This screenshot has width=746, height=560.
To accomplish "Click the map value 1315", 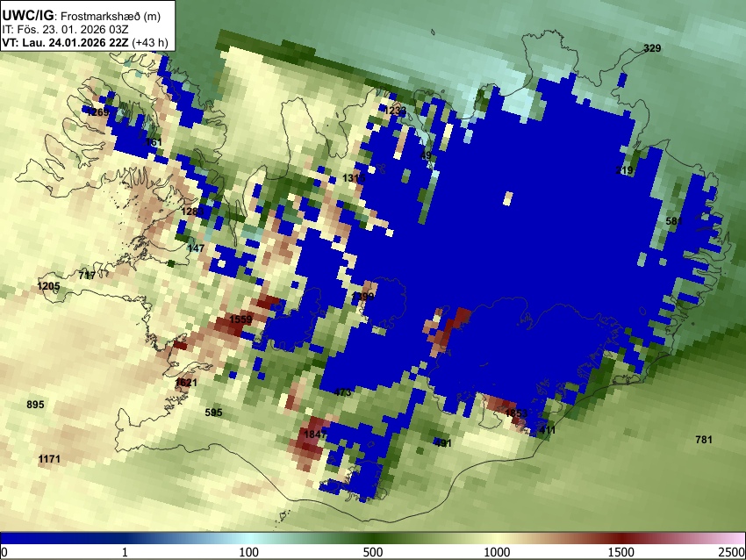I will (354, 178).
